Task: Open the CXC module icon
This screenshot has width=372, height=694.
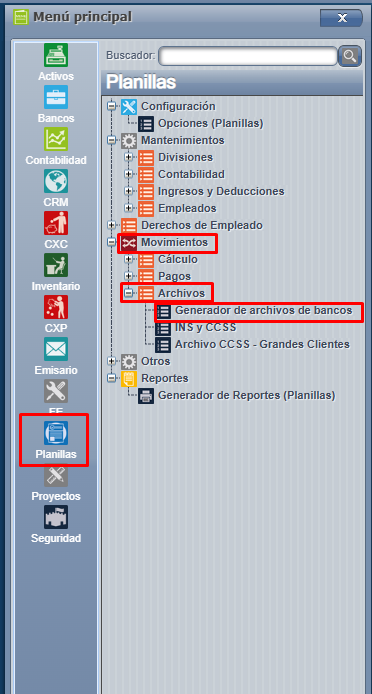Action: (56, 223)
